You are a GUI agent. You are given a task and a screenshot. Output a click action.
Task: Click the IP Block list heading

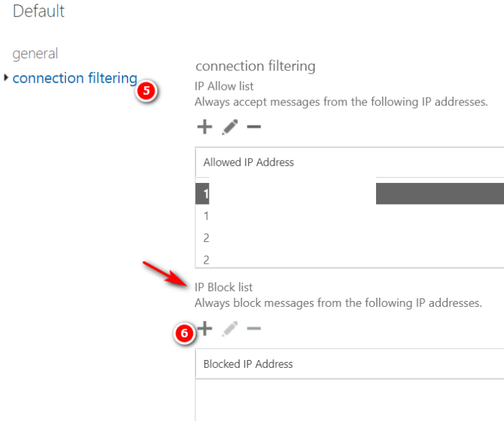click(x=223, y=287)
